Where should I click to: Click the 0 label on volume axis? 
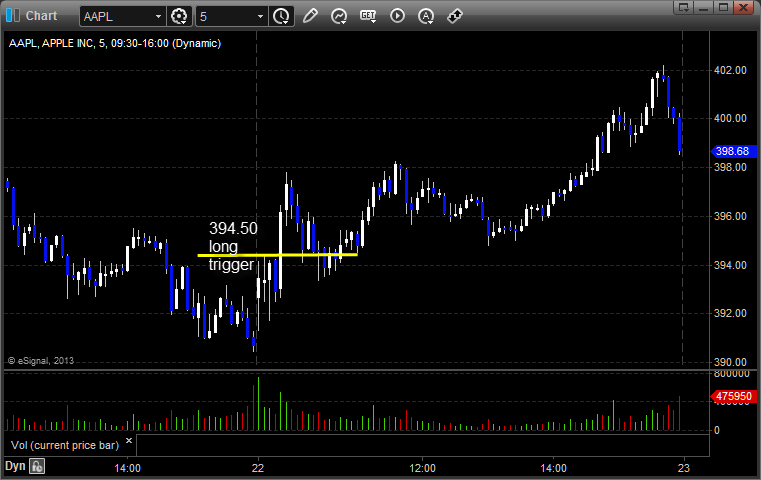(717, 430)
